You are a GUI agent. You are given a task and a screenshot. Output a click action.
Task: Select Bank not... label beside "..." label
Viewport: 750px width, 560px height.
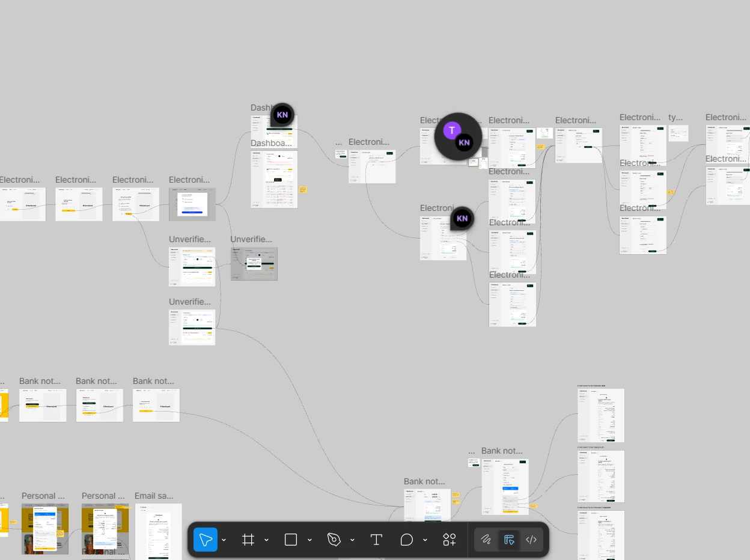pyautogui.click(x=502, y=451)
